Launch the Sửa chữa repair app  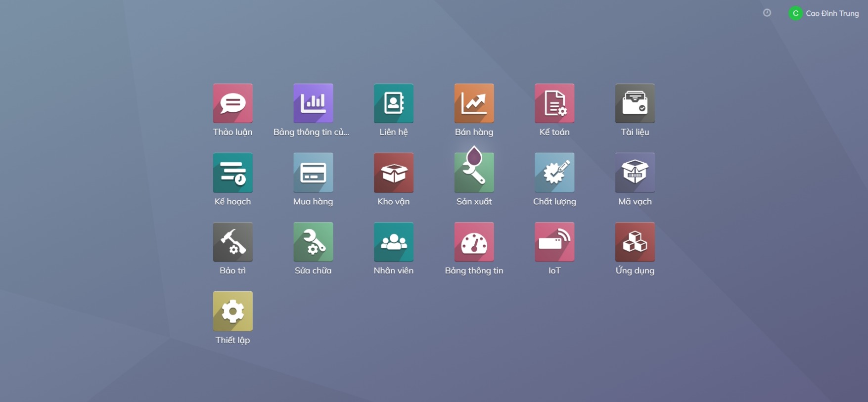pyautogui.click(x=313, y=242)
